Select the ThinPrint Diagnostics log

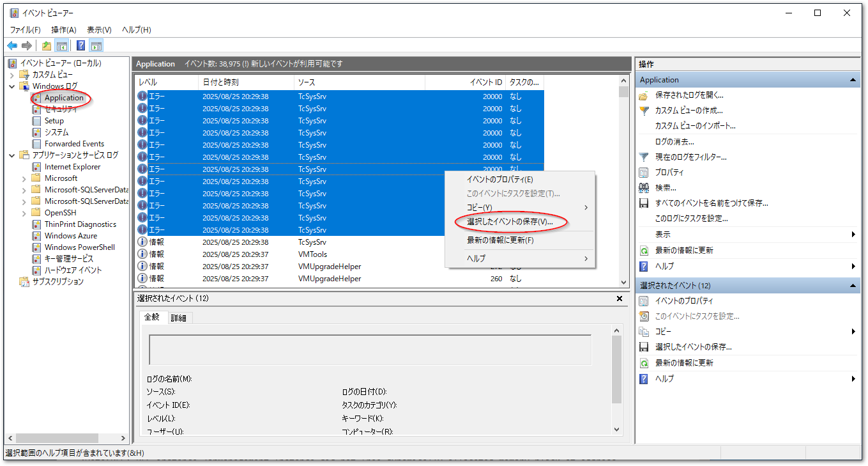[x=80, y=224]
